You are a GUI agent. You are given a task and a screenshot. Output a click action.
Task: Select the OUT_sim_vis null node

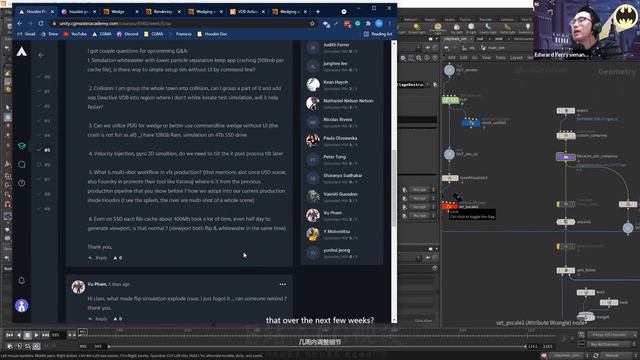(449, 154)
